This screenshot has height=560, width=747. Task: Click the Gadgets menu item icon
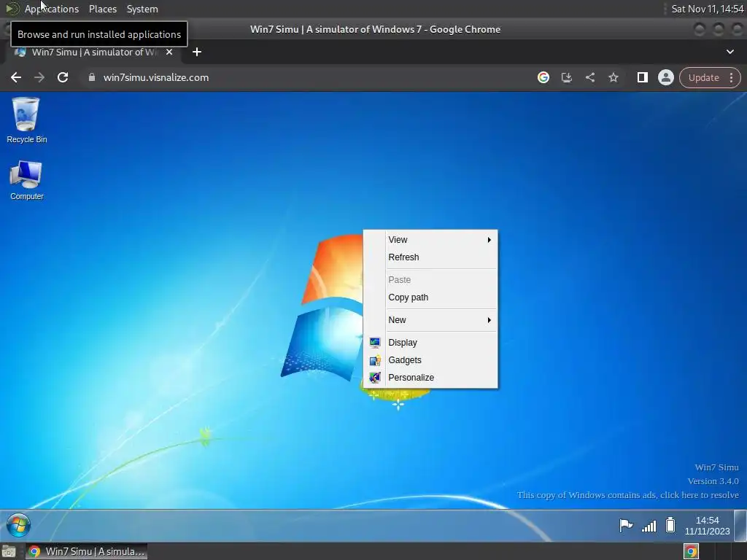click(375, 360)
